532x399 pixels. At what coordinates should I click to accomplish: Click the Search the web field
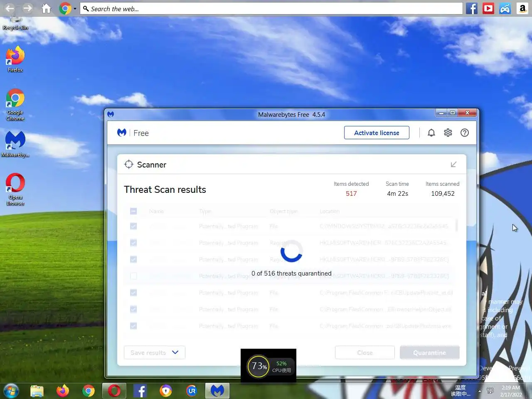(x=271, y=8)
